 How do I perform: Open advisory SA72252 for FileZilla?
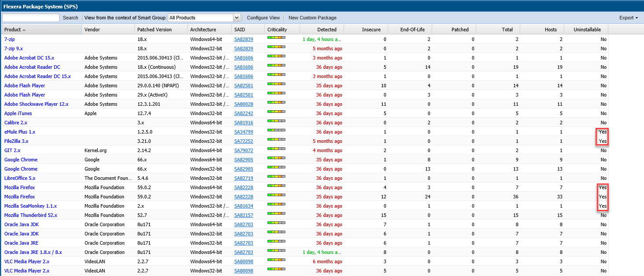244,141
